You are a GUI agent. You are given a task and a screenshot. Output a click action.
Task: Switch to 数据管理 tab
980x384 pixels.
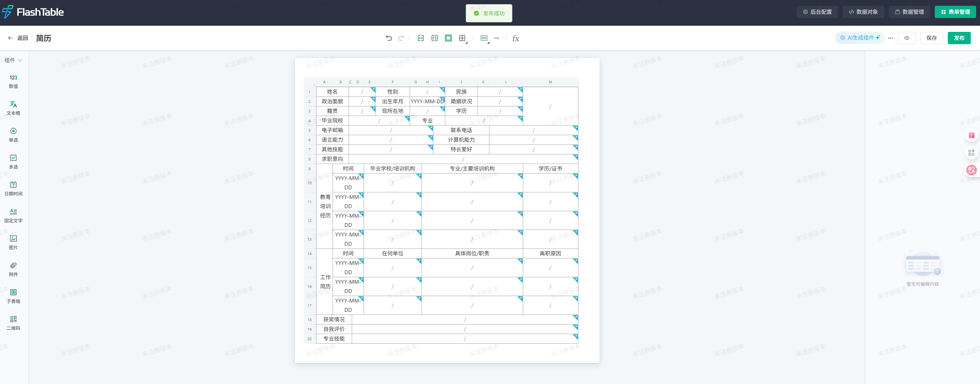[909, 12]
